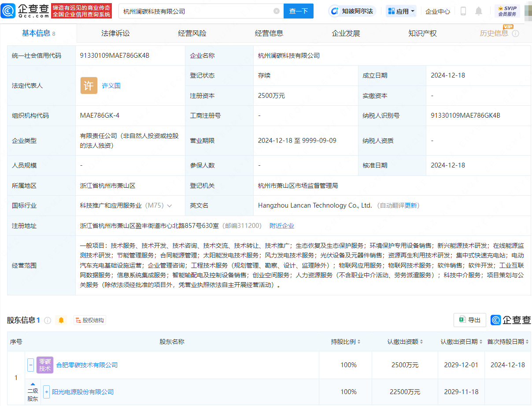The height and width of the screenshot is (406, 532).
Task: Switch to 经营信息 tab
Action: pos(269,33)
